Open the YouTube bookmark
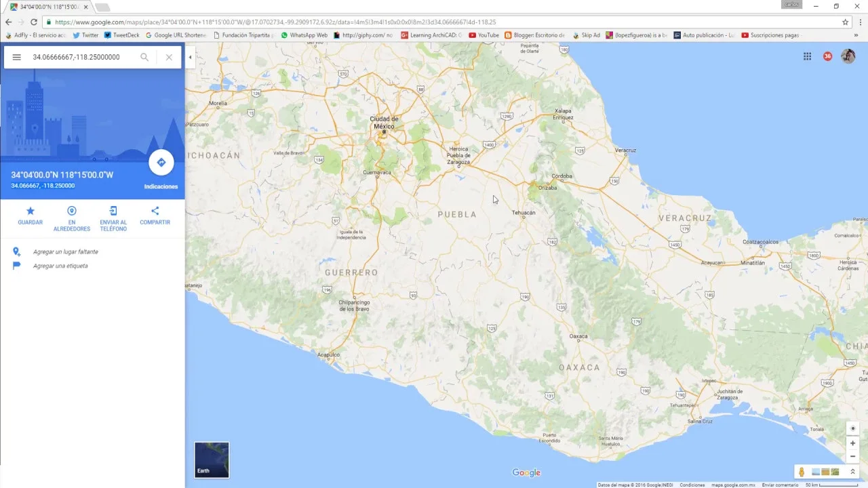 (x=484, y=35)
